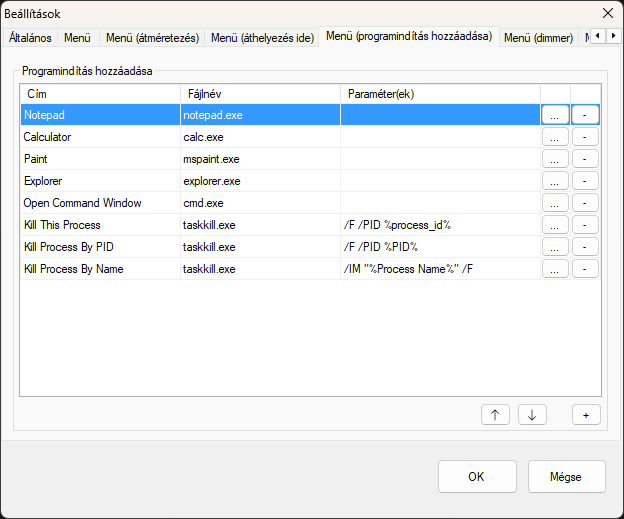Browse file for the Notepad row
624x519 pixels.
coord(555,115)
